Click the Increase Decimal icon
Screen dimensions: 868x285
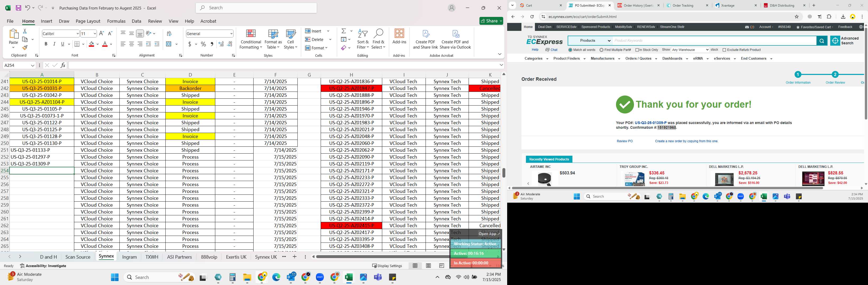tap(221, 44)
